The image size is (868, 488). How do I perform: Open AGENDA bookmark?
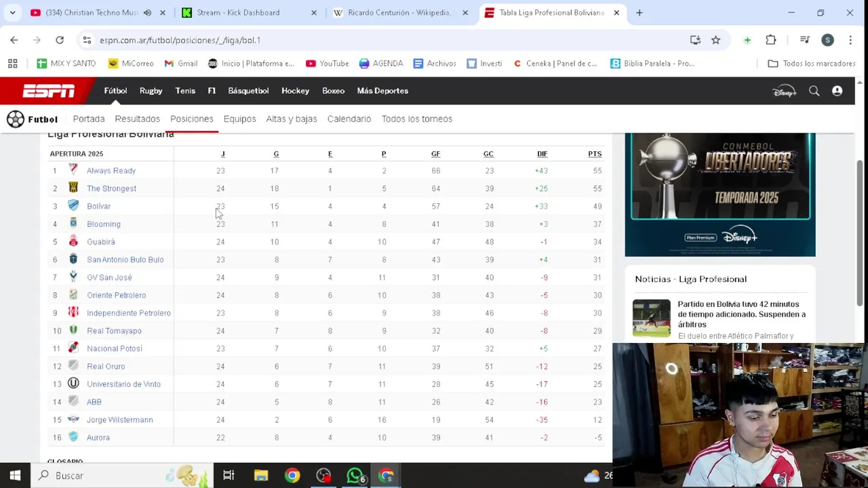click(x=381, y=64)
